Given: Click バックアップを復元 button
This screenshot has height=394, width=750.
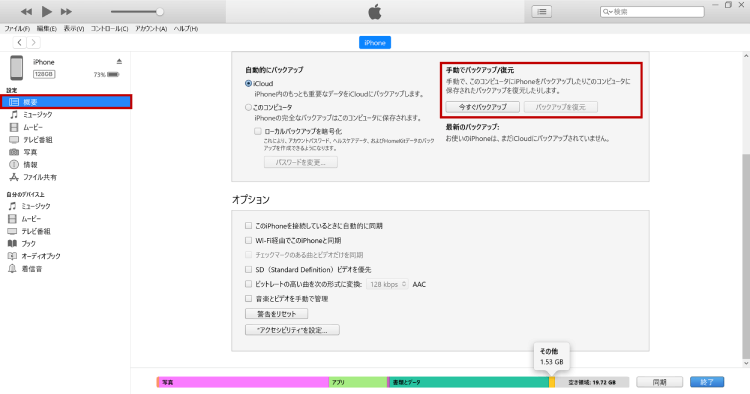Looking at the screenshot, I should click(x=561, y=107).
